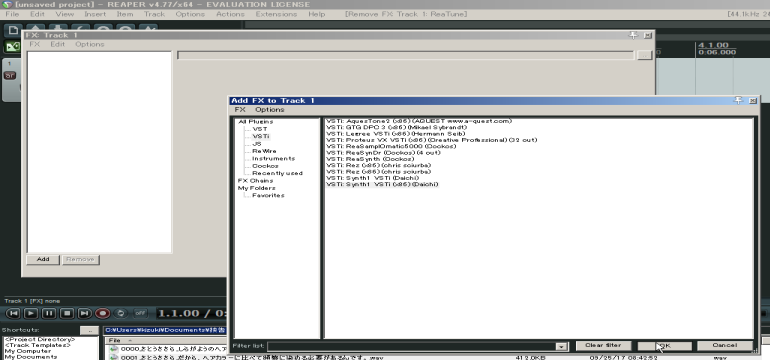This screenshot has height=360, width=770.
Task: Open Options menu in Add FX dialog
Action: 270,110
